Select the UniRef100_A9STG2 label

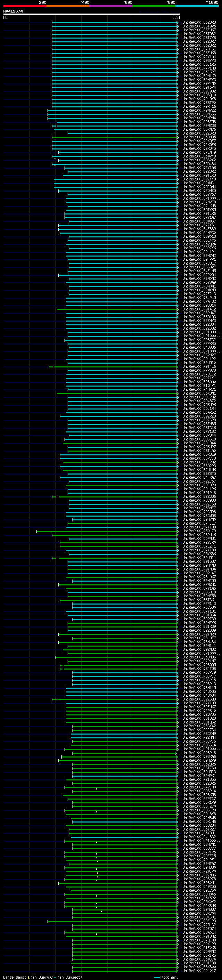199,340
